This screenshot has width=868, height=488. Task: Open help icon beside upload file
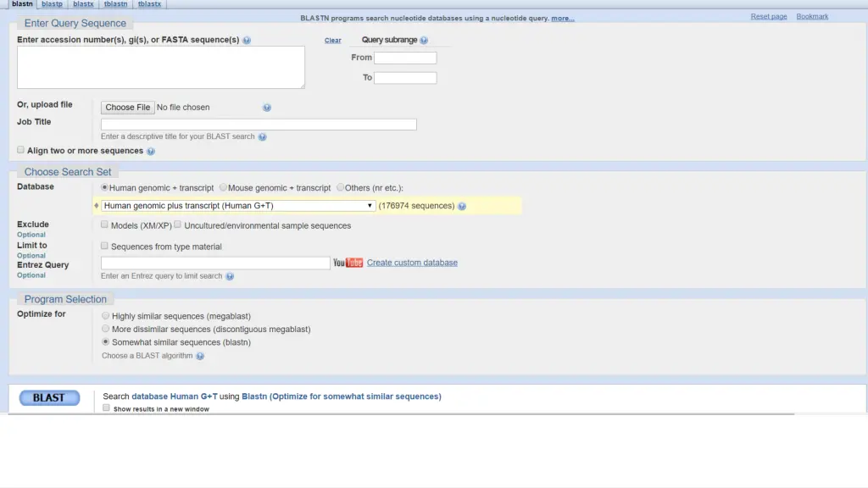(x=267, y=108)
